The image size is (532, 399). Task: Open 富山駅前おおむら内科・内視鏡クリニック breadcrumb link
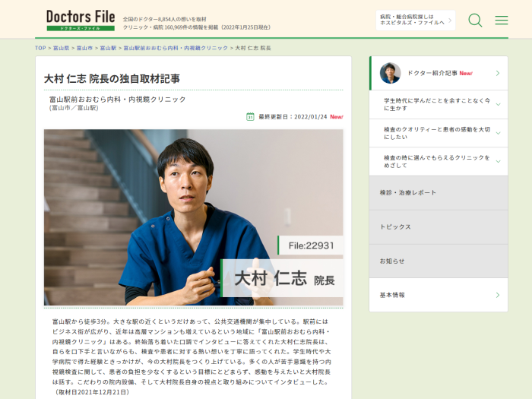[176, 48]
